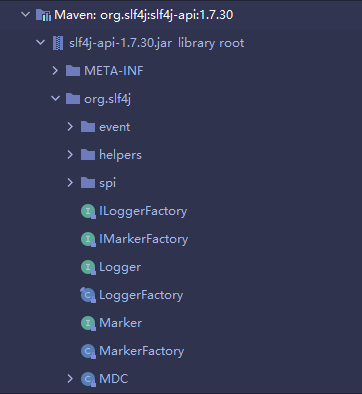Click the IMarkerFactory interface icon
This screenshot has height=394, width=362.
point(88,239)
